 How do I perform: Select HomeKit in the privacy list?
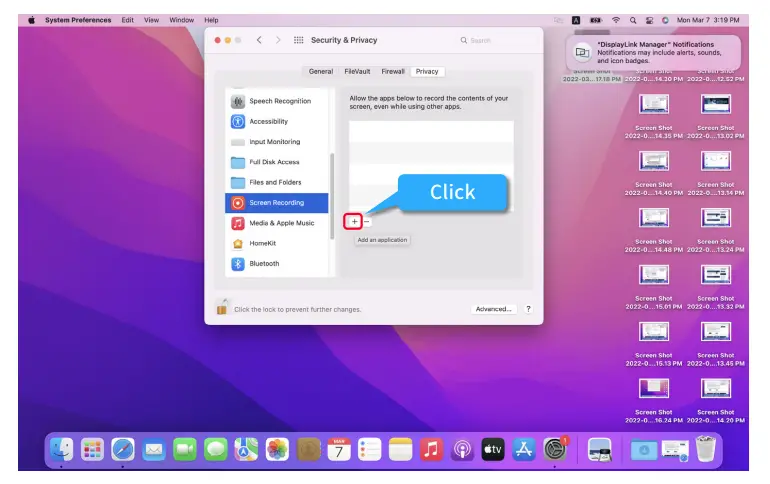pyautogui.click(x=277, y=243)
